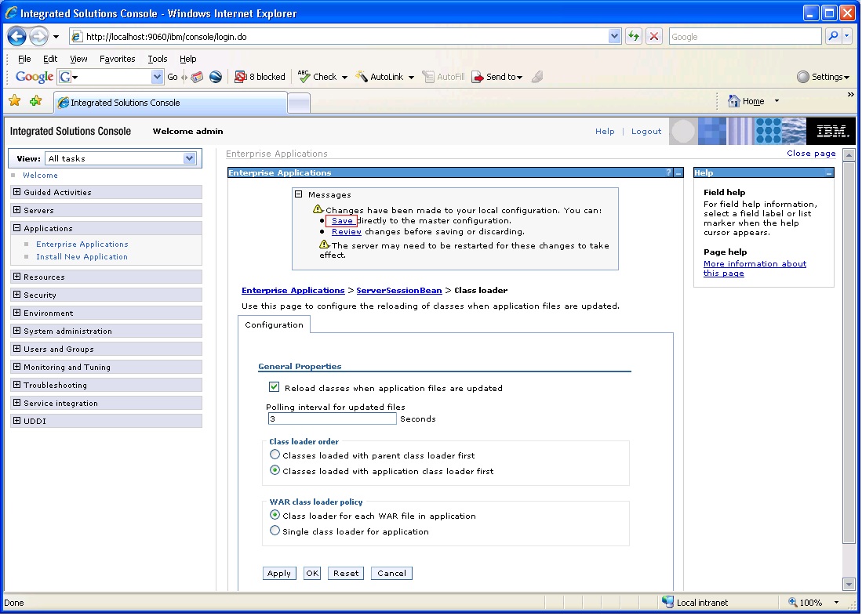The height and width of the screenshot is (616, 862).
Task: Collapse the Messages box
Action: point(299,194)
